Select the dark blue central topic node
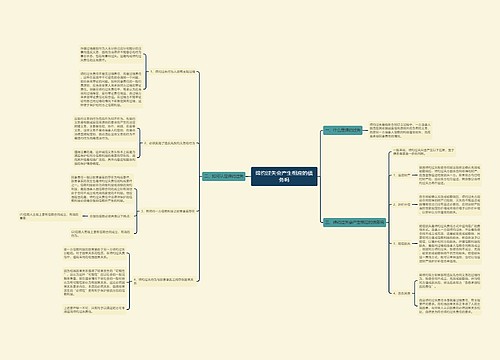 click(x=284, y=176)
